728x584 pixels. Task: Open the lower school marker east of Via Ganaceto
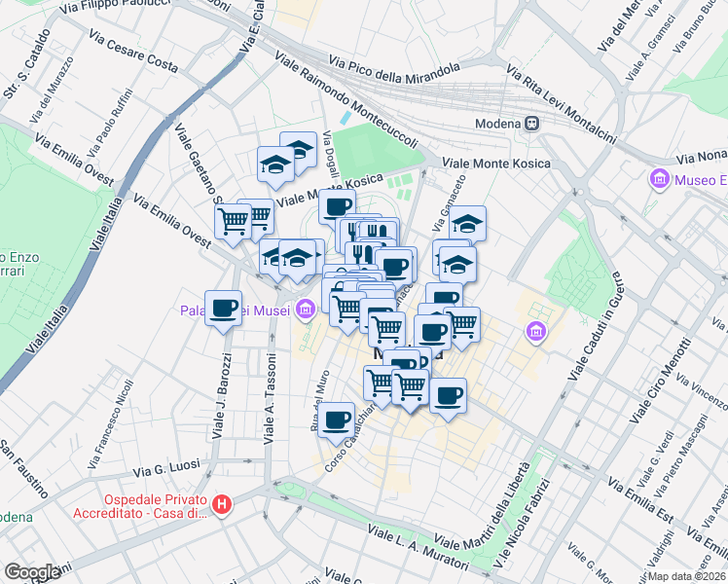pos(457,265)
